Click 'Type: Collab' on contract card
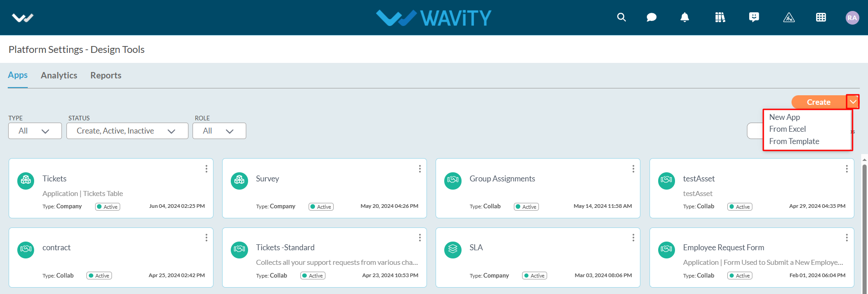 coord(58,275)
